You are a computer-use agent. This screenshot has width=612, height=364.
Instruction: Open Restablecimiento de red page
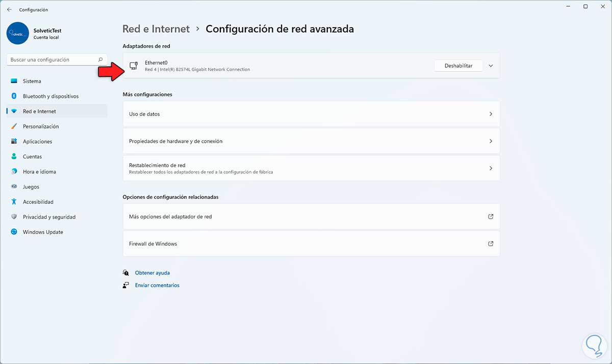[x=311, y=168]
